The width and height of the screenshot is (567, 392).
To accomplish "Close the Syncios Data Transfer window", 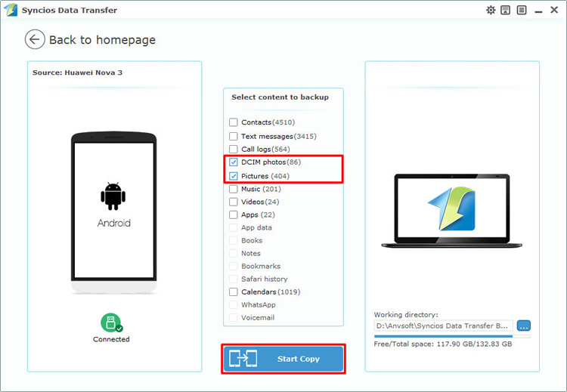I will (x=554, y=10).
